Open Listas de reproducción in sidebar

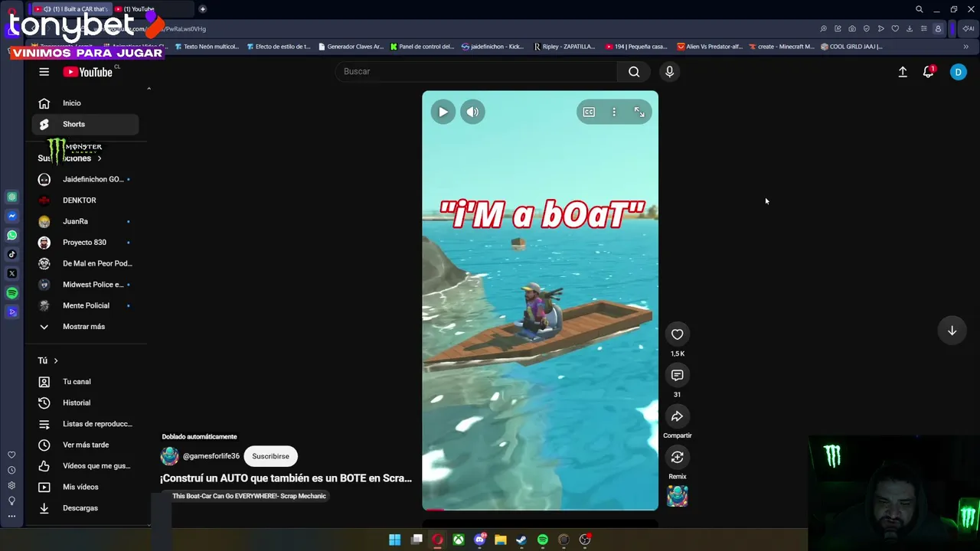tap(85, 424)
